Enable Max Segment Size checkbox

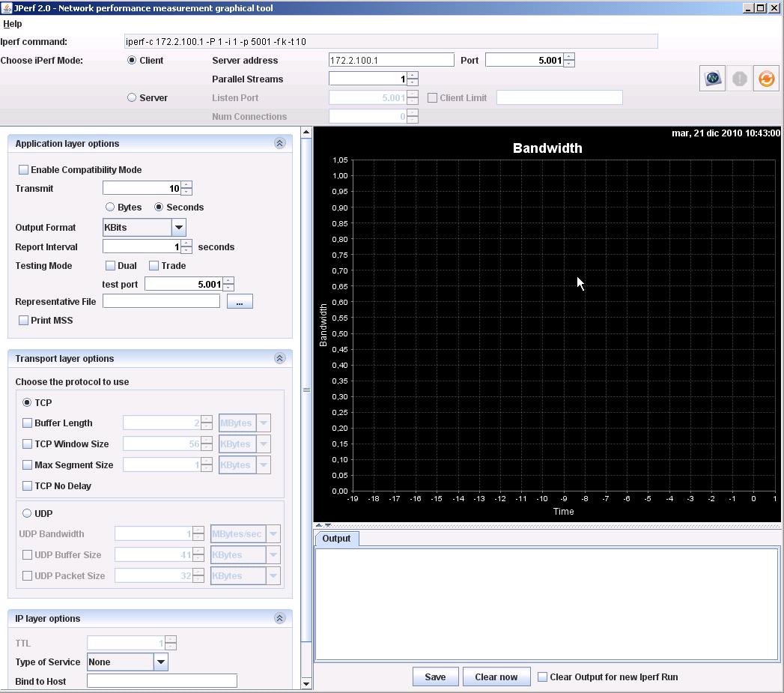click(x=27, y=464)
